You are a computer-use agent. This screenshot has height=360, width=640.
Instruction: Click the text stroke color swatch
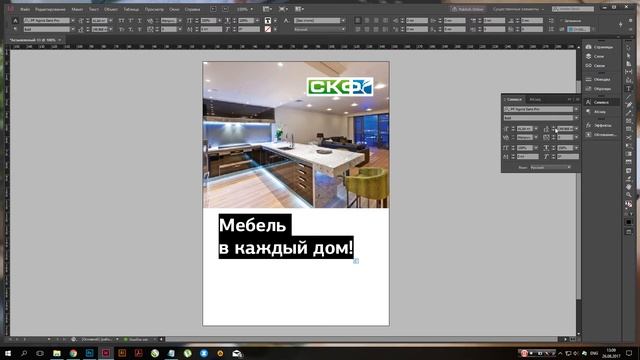click(267, 29)
